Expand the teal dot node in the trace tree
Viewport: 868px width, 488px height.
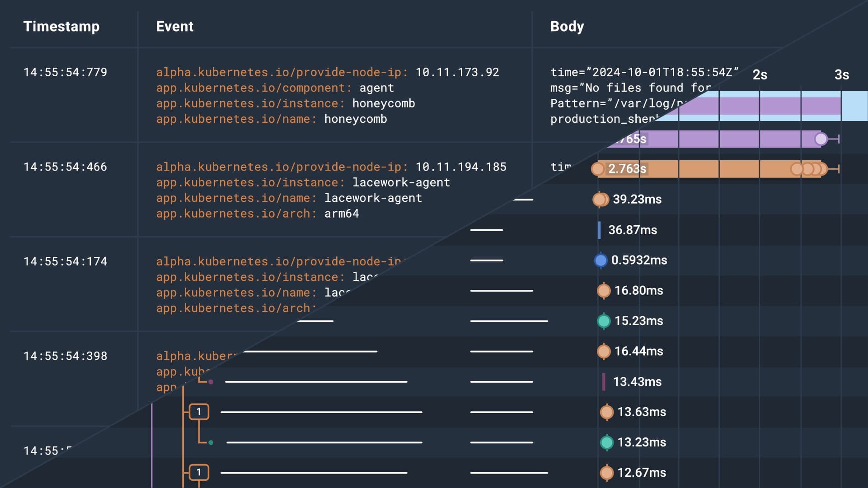[211, 442]
